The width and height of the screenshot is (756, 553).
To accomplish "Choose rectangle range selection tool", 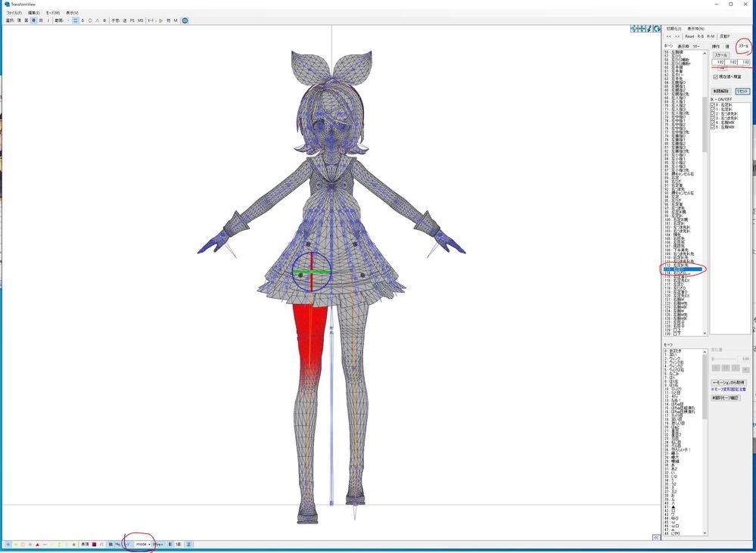I will click(x=76, y=20).
